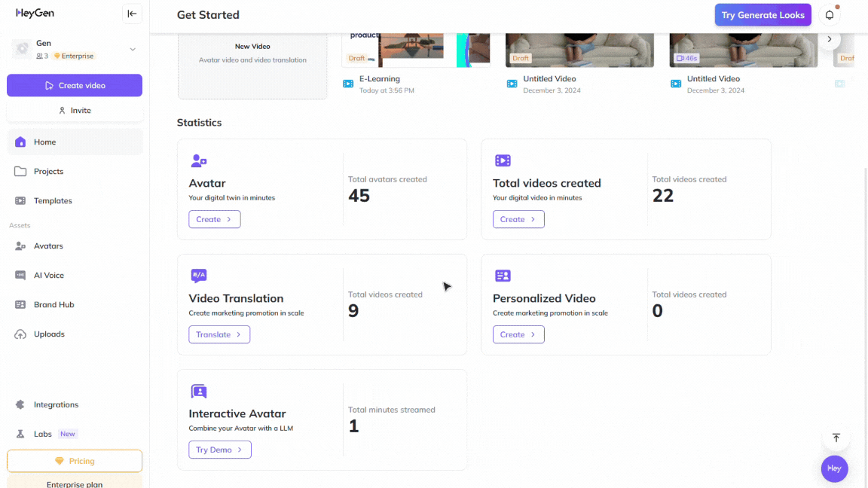This screenshot has height=488, width=868.
Task: Click the members count icon beside 3
Action: click(39, 56)
